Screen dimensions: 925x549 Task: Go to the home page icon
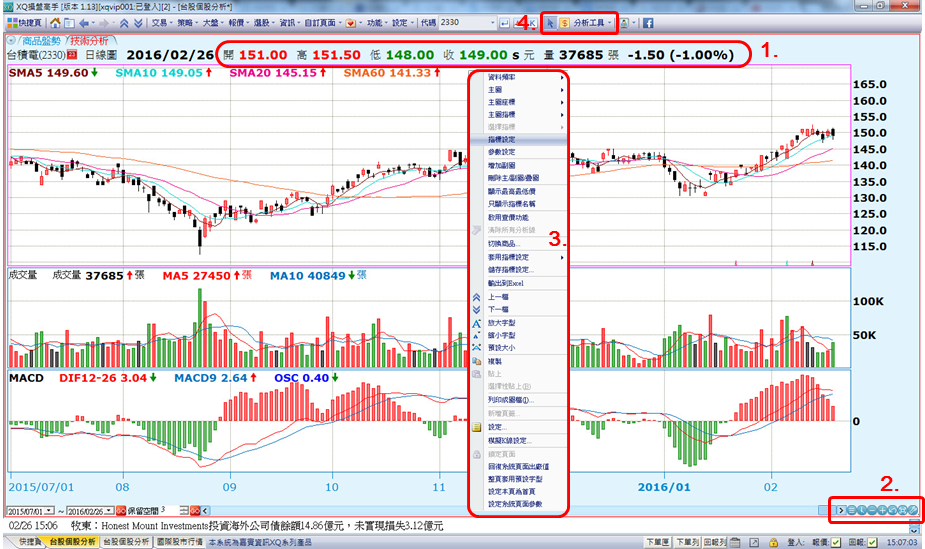point(55,23)
